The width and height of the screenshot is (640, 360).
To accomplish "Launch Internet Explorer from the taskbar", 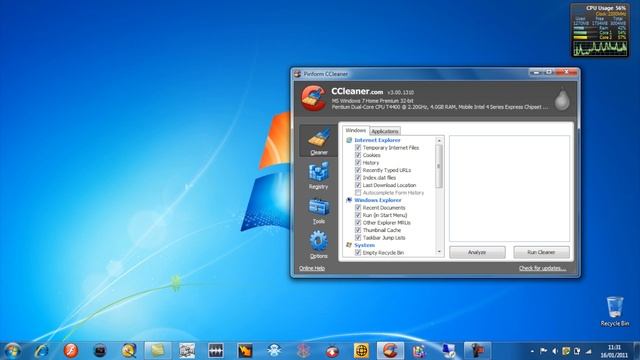I will 42,351.
